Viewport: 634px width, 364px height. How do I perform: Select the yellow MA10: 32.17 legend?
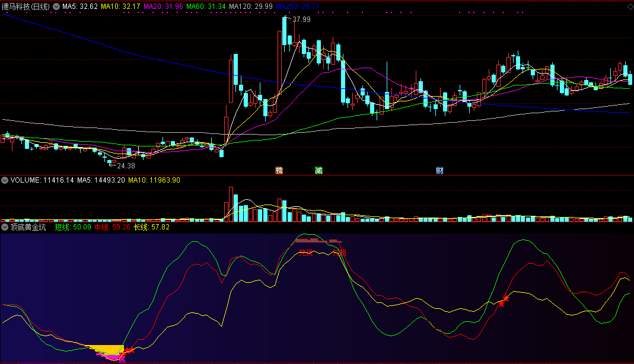120,7
